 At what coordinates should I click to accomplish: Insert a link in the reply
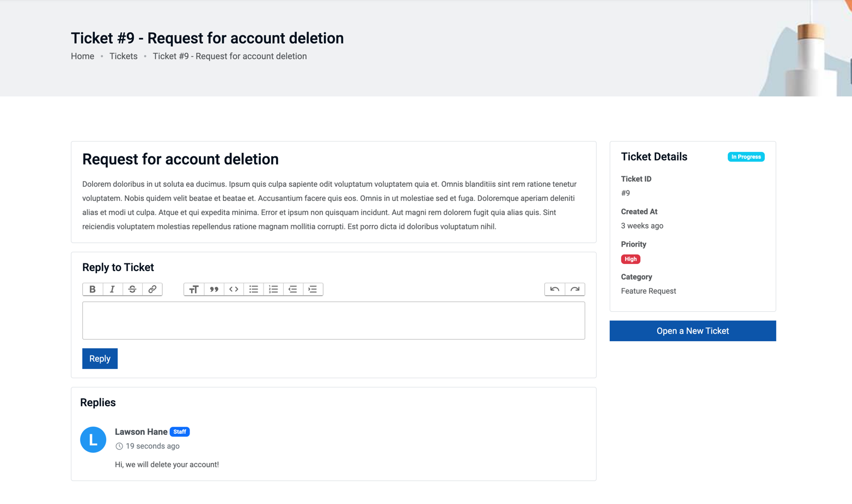pyautogui.click(x=152, y=289)
